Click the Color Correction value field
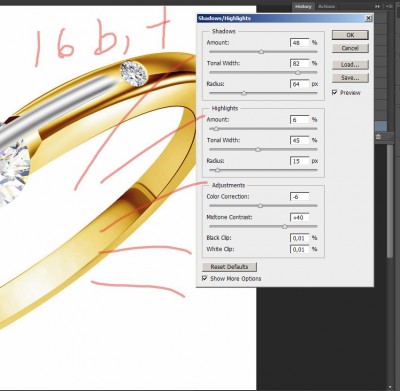The height and width of the screenshot is (391, 400). (299, 197)
